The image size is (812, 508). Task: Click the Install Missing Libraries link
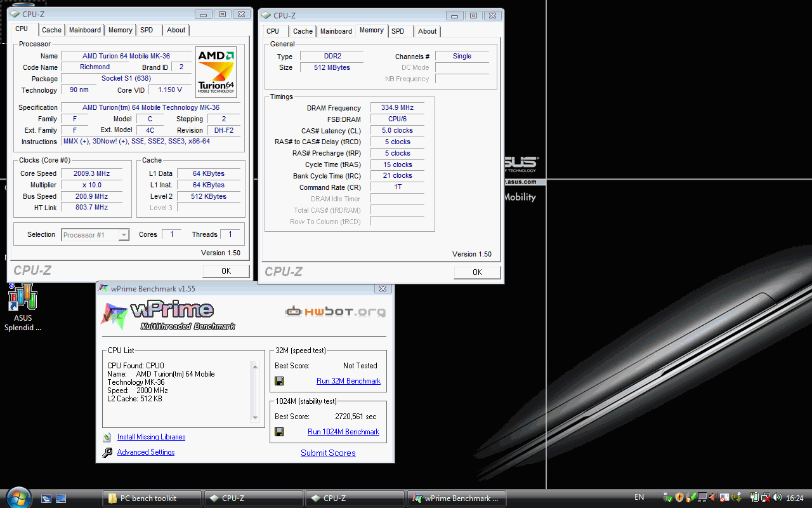coord(151,437)
